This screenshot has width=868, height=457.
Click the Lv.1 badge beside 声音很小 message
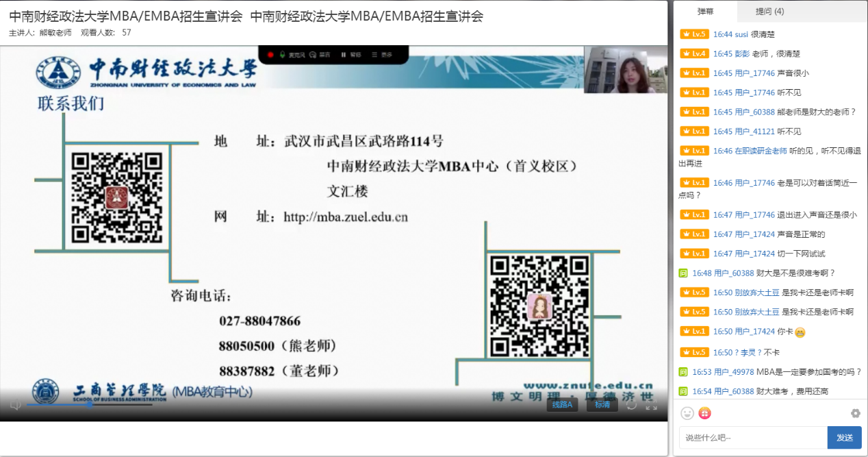pyautogui.click(x=693, y=73)
